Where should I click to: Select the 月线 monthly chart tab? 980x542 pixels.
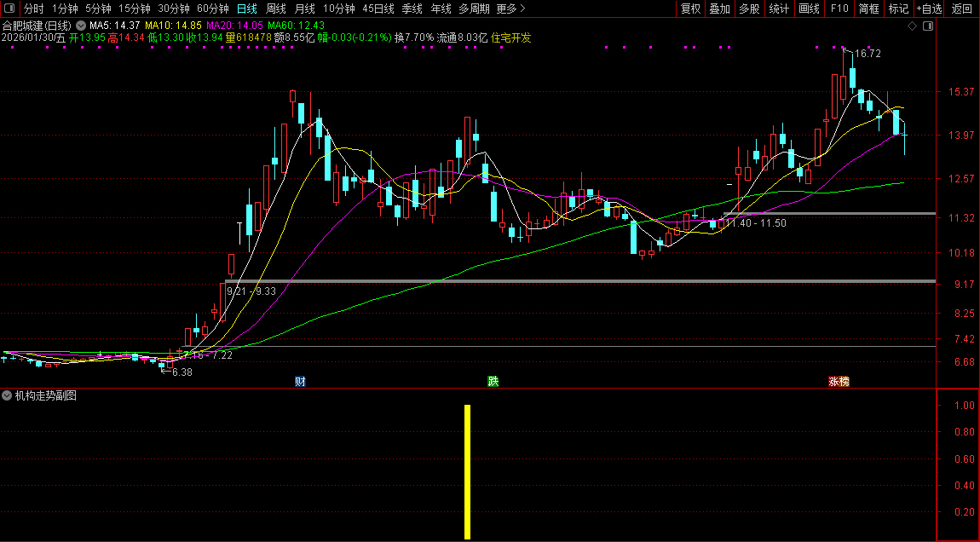[304, 9]
